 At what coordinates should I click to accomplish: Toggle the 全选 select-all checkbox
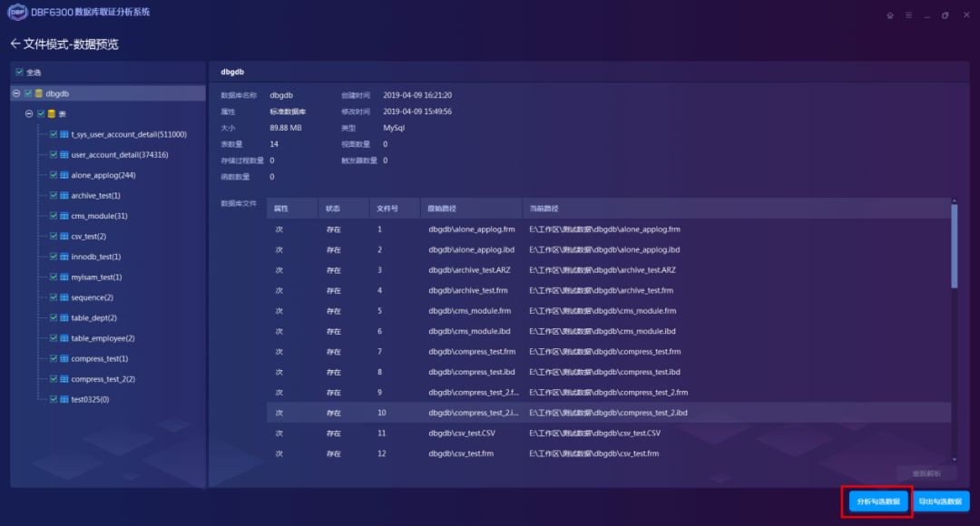click(19, 72)
